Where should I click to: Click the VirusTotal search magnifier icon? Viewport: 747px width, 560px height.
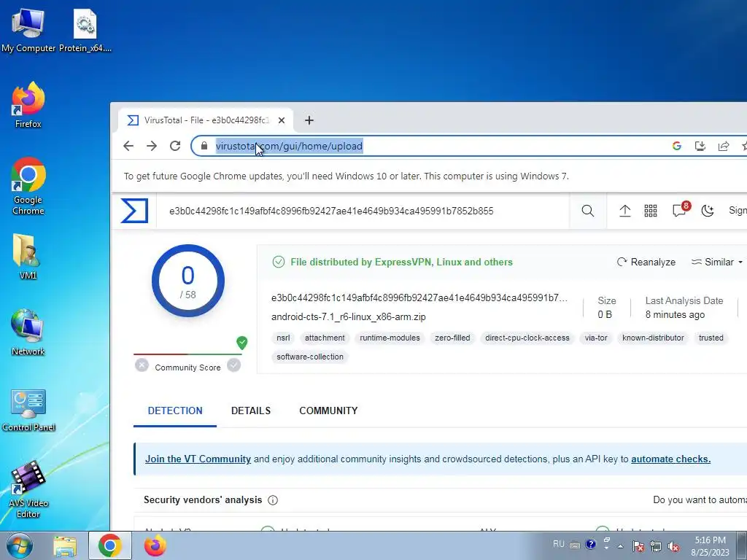coord(588,211)
